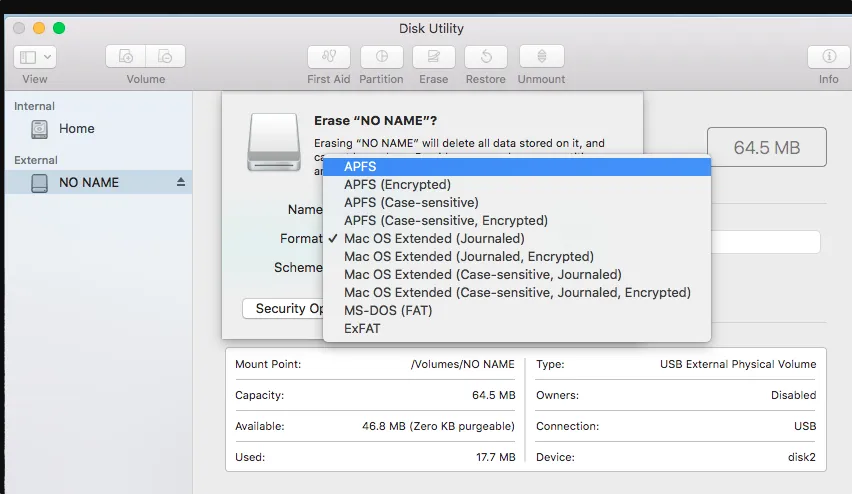Choose APFS (Encrypted) format

[x=517, y=185]
